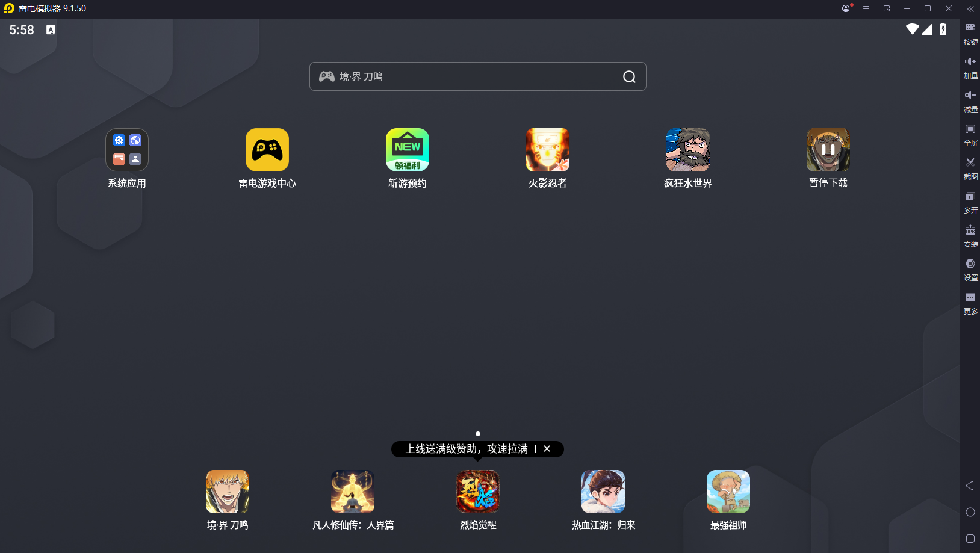Open the user account icon in title bar
Screen dimensions: 980x553
846,8
